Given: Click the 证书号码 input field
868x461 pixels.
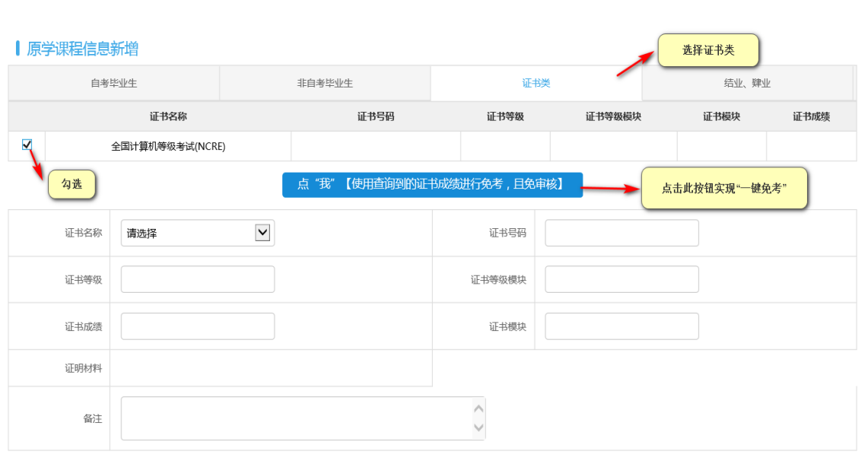Looking at the screenshot, I should coord(622,233).
